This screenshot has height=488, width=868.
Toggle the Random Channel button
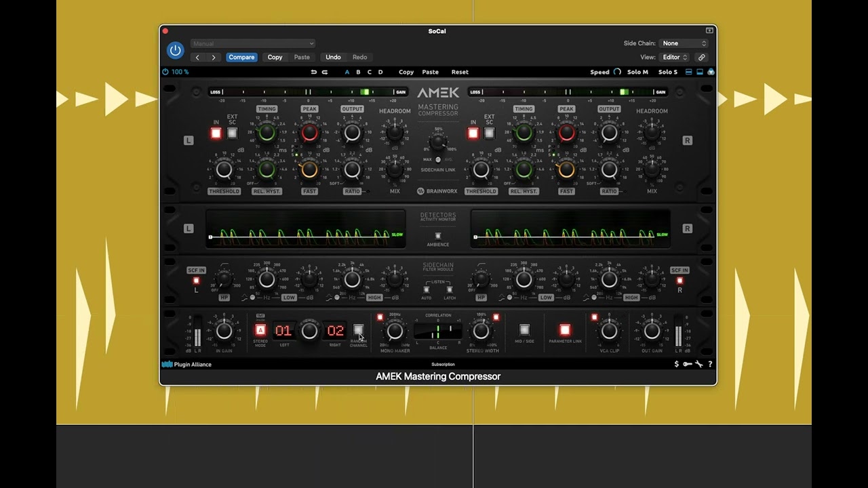(x=358, y=330)
